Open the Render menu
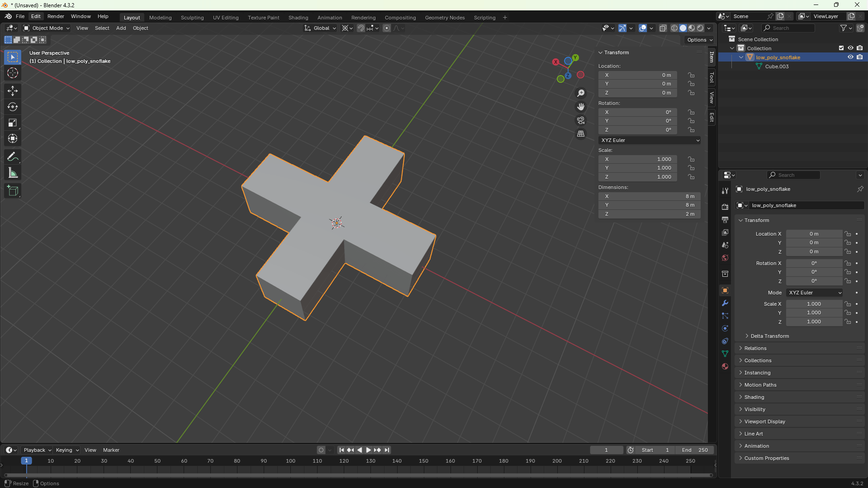This screenshot has height=488, width=868. click(x=56, y=16)
